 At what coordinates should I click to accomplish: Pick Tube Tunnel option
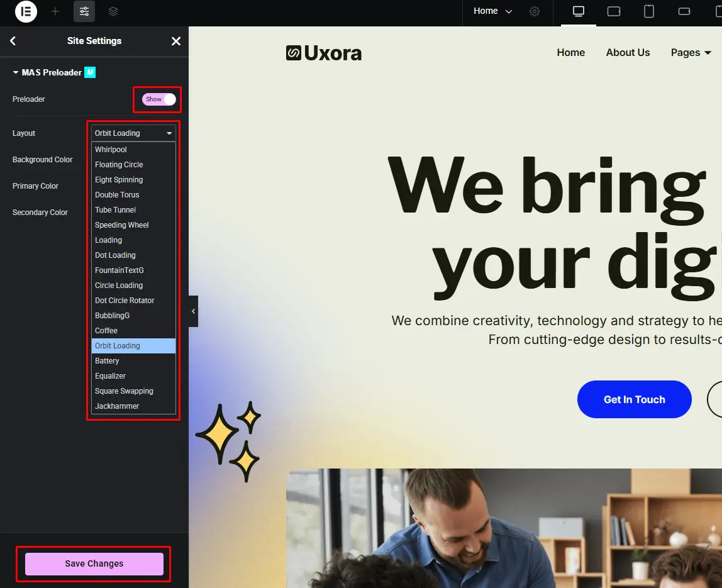point(133,210)
